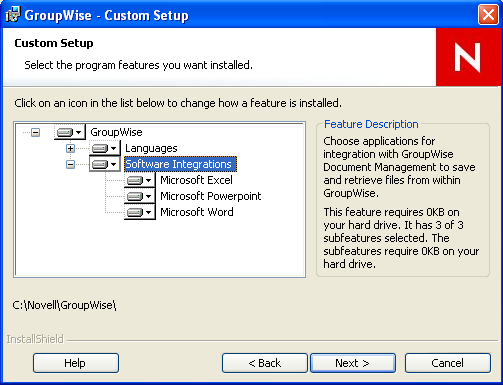Open Microsoft Word feature drive icon dropdown
This screenshot has height=385, width=503.
pos(140,212)
